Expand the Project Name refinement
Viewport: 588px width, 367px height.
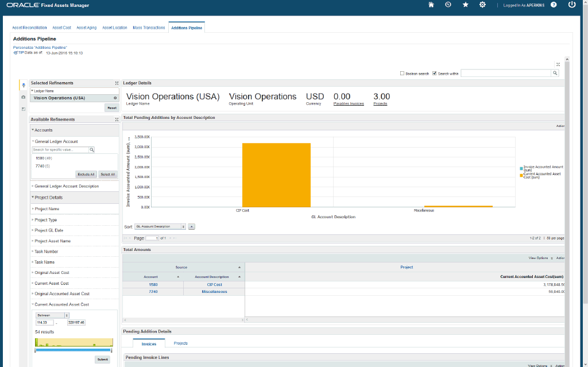coord(33,209)
